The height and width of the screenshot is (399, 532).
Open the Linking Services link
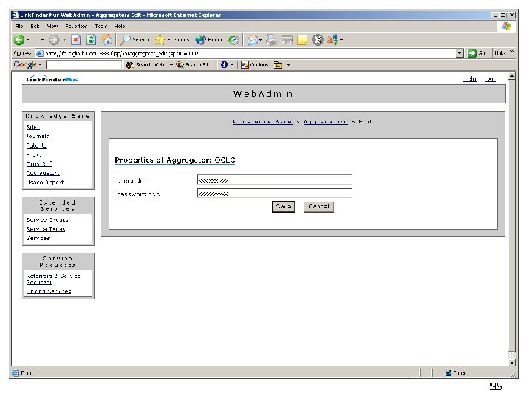49,291
